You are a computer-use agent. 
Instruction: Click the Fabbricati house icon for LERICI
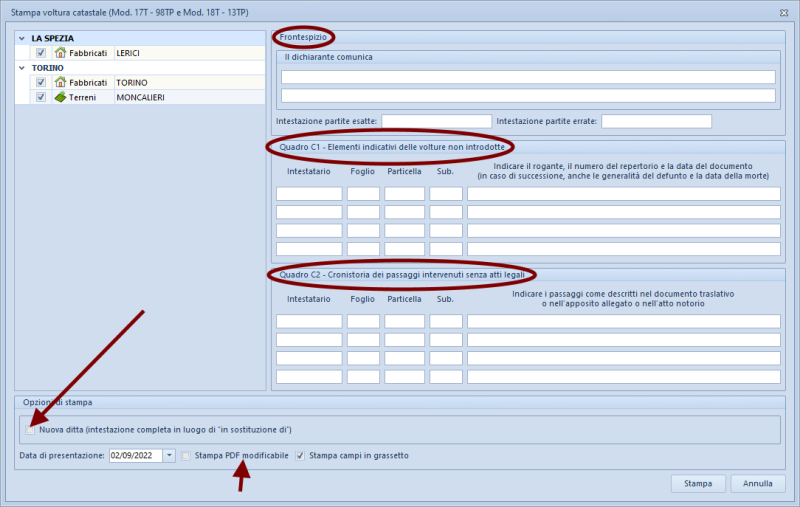[x=60, y=53]
